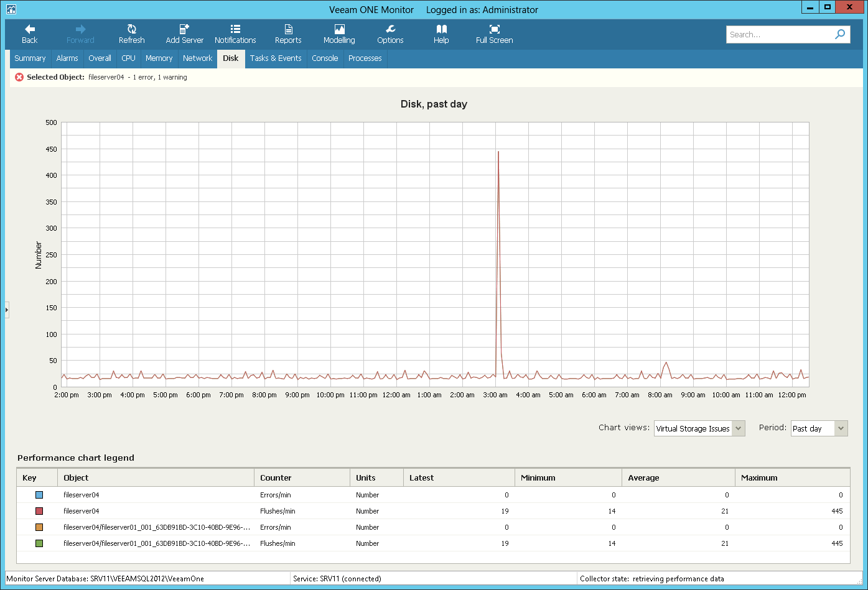Screen dimensions: 868x590
Task: Click the Forward arrow icon
Action: [x=81, y=29]
